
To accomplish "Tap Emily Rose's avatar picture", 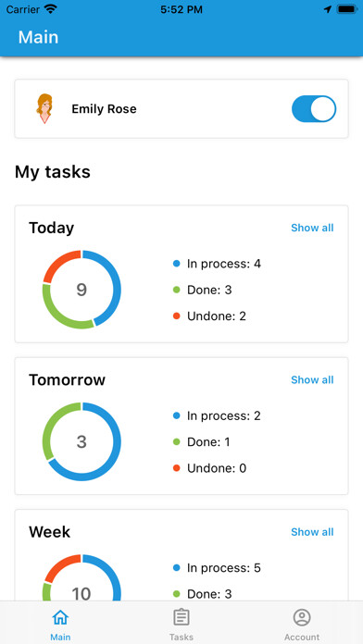I will (x=44, y=109).
